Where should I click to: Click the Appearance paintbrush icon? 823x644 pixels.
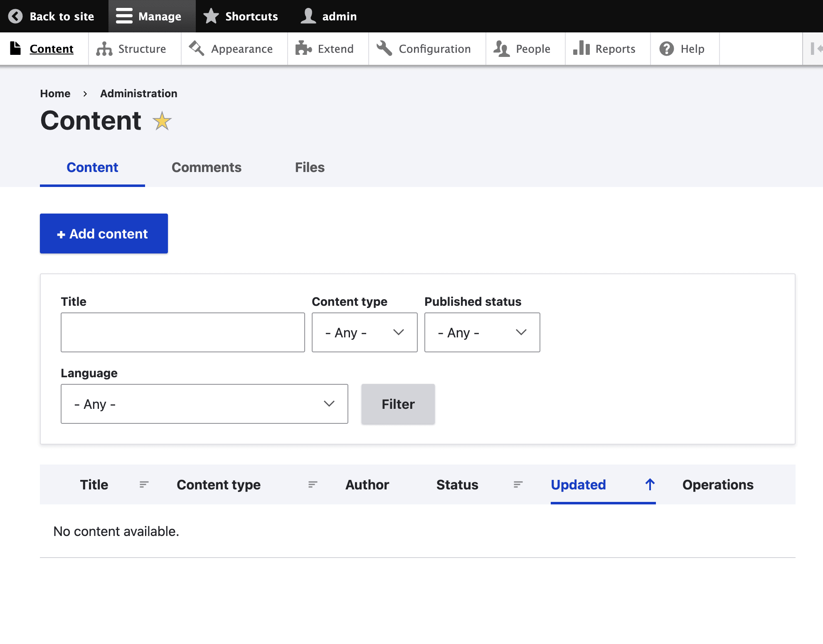coord(197,48)
